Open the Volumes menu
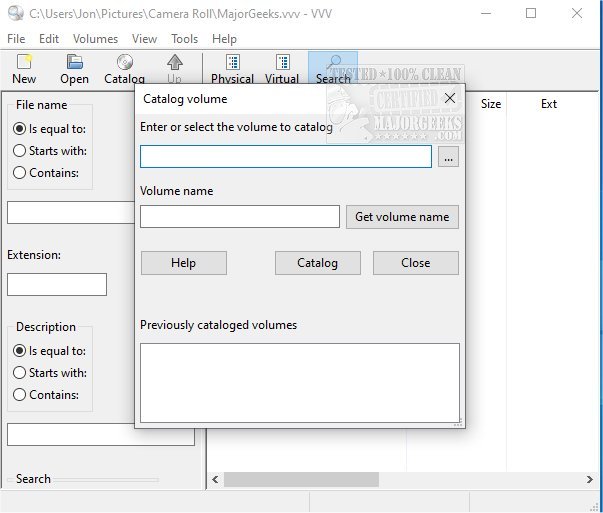 click(95, 39)
